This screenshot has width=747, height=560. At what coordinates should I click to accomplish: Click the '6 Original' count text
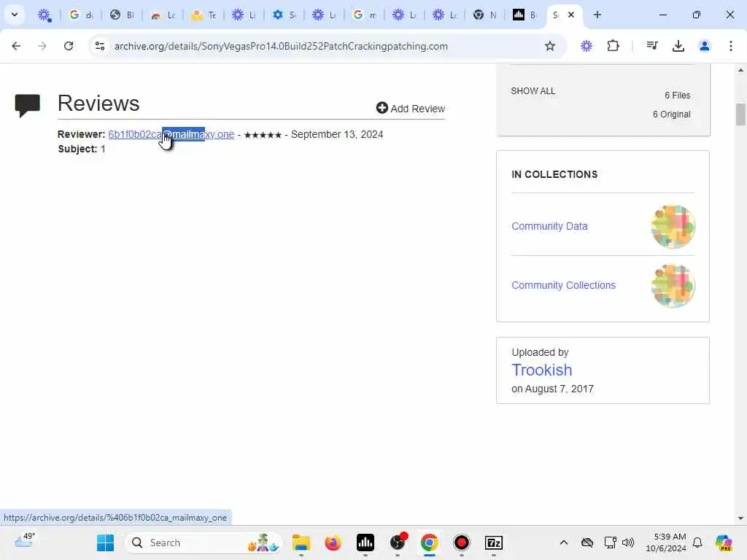[672, 114]
